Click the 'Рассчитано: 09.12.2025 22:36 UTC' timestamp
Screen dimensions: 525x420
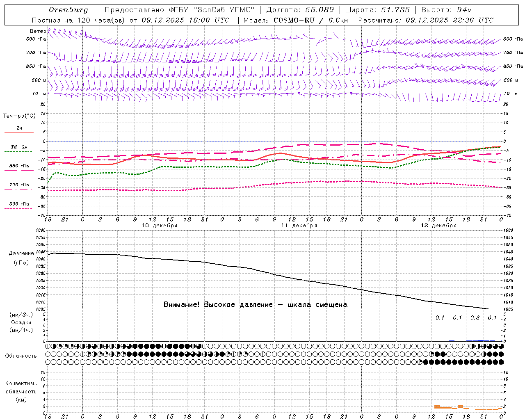[x=426, y=20]
